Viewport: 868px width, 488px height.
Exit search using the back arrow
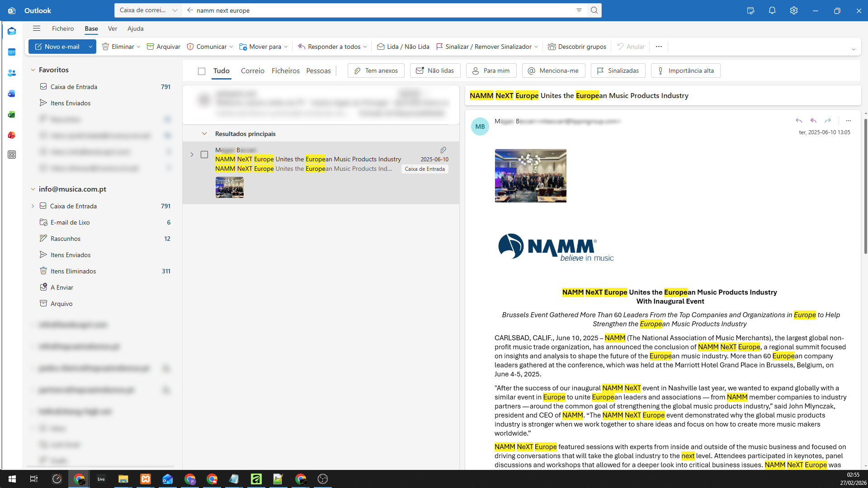(x=190, y=10)
